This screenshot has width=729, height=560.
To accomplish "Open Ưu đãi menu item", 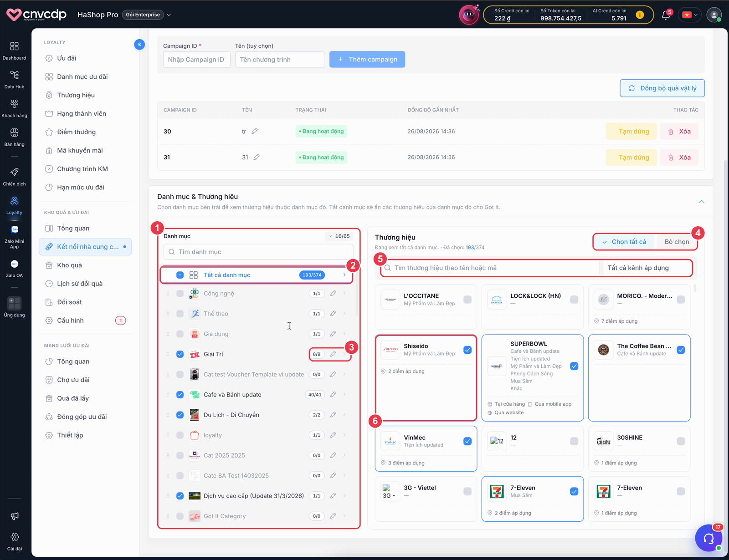I will (x=67, y=58).
